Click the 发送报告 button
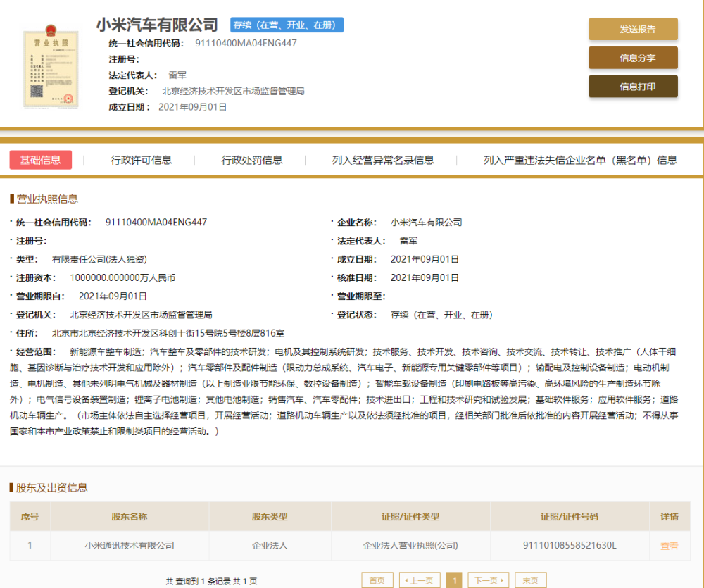The image size is (704, 588). pos(633,29)
